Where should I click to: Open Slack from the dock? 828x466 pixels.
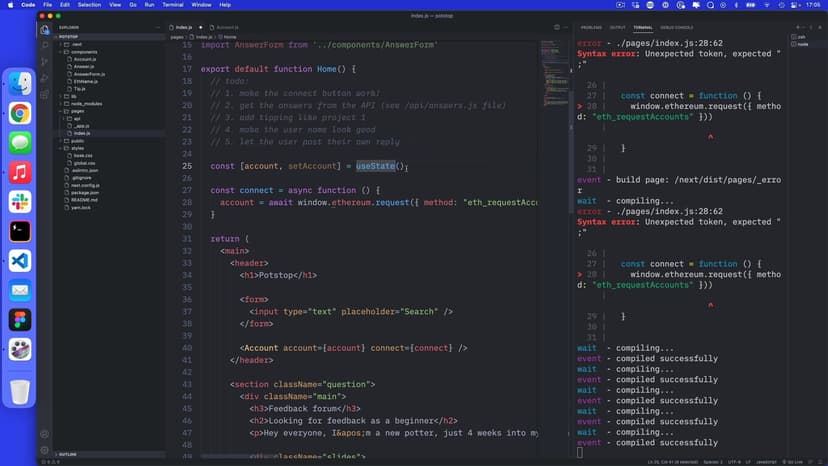[x=20, y=202]
